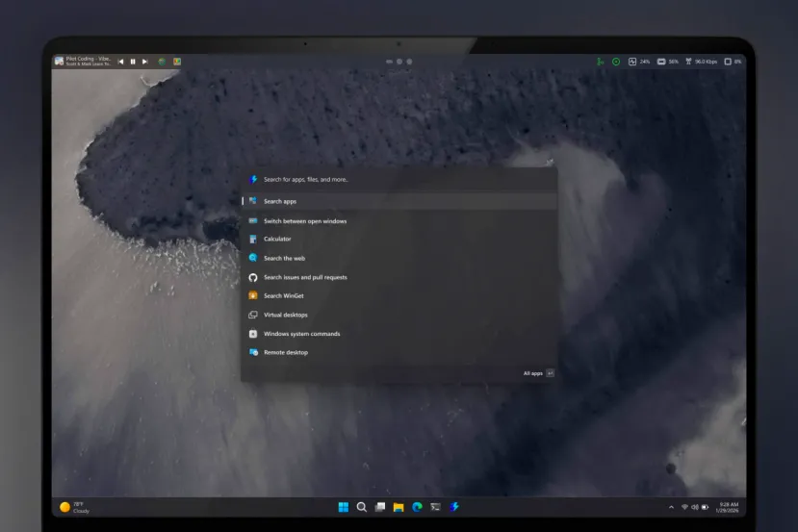Expand the system tray hidden icons chevron

pyautogui.click(x=671, y=507)
